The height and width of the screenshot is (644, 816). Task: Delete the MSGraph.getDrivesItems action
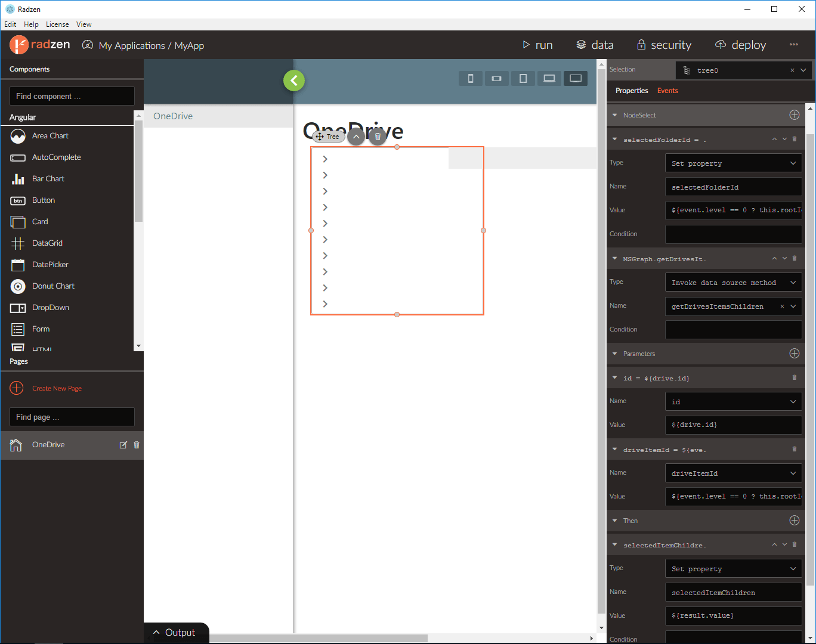point(795,258)
